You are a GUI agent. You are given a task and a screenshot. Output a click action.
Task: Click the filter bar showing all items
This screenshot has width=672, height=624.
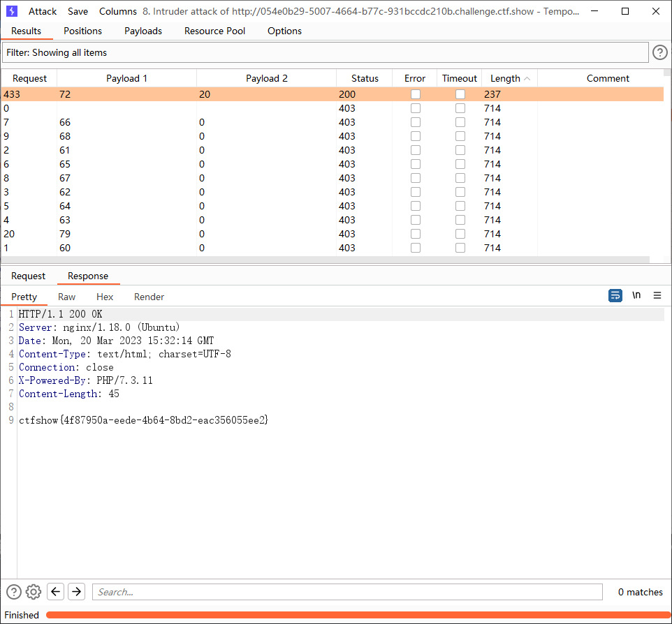[x=325, y=52]
